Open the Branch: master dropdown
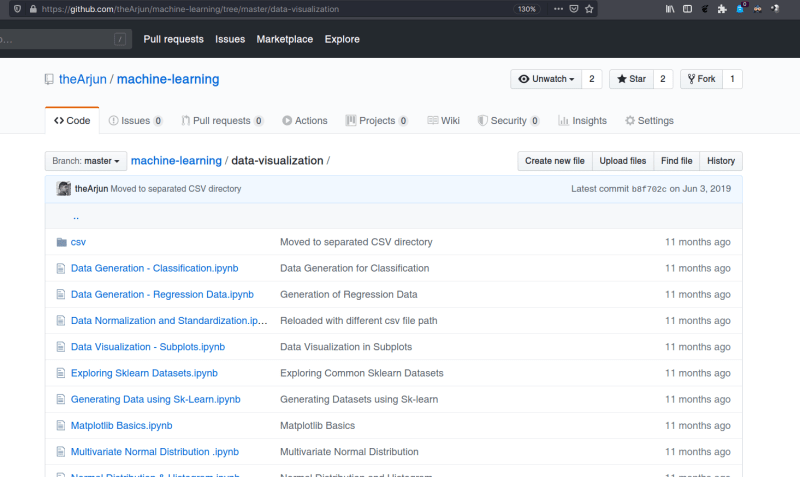Screen dimensions: 800x477 click(86, 161)
